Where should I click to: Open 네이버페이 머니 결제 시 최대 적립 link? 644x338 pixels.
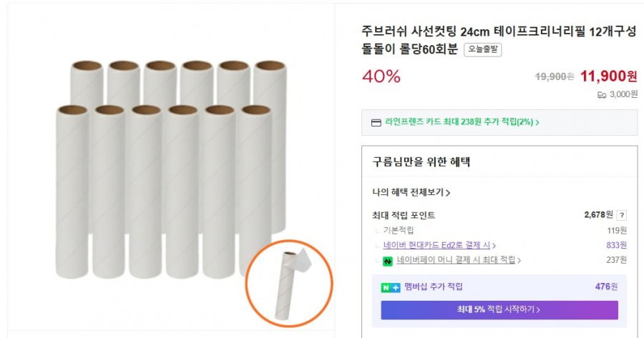pos(456,259)
